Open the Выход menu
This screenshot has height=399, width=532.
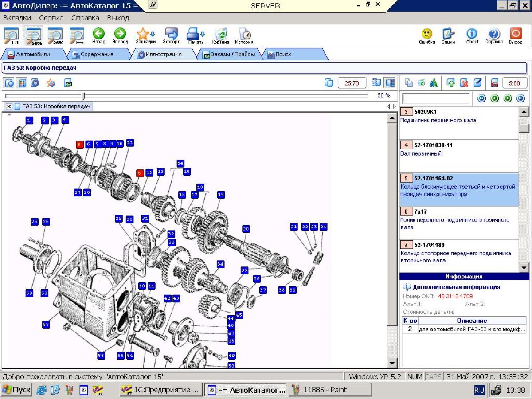[x=118, y=18]
